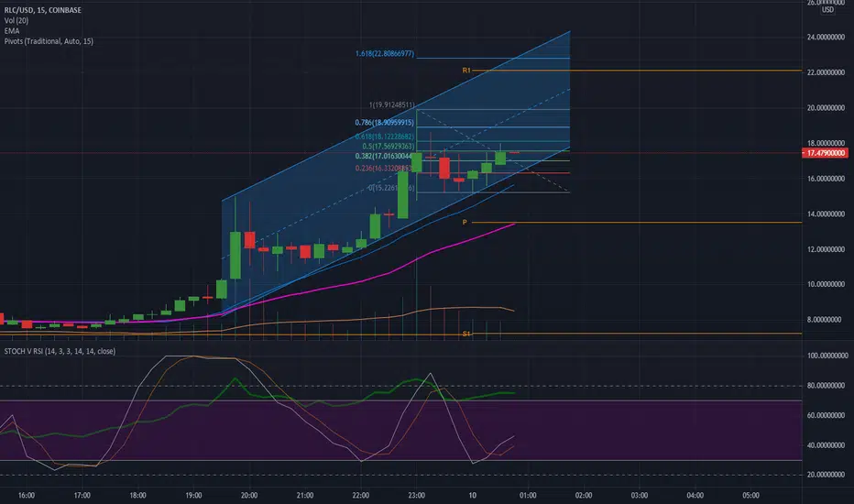Click the R1 pivot resistance label
The height and width of the screenshot is (504, 854).
click(466, 71)
